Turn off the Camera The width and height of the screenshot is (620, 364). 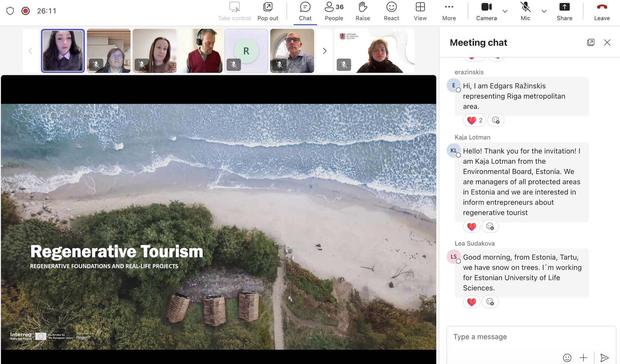click(486, 11)
